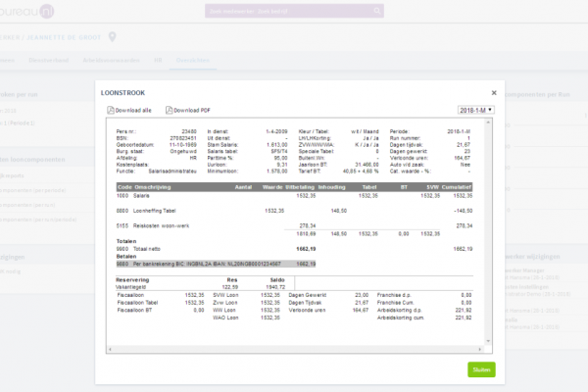Open the 2018-1-M period dropdown
Screen dimensions: 588x392
pyautogui.click(x=475, y=110)
